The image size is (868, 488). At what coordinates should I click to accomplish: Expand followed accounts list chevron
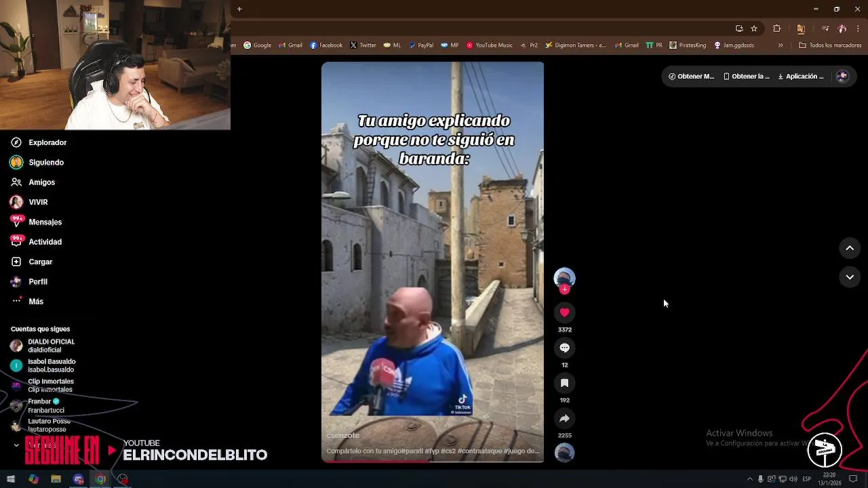16,445
